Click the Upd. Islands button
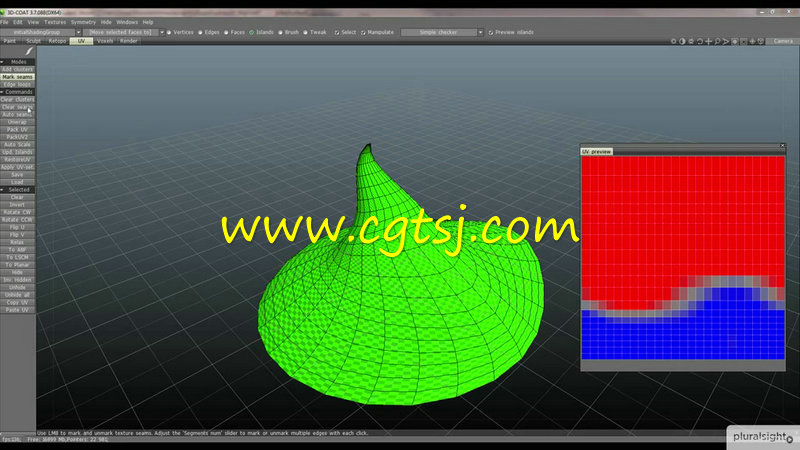 pyautogui.click(x=17, y=152)
